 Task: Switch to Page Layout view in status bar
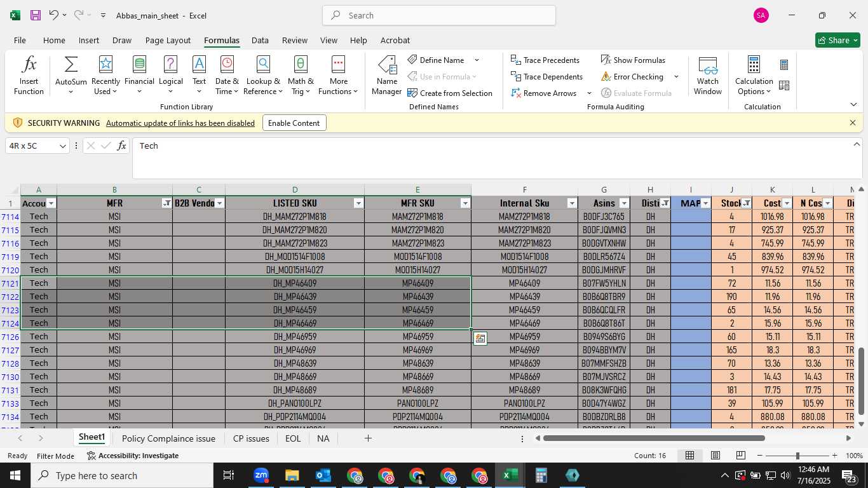coord(715,456)
